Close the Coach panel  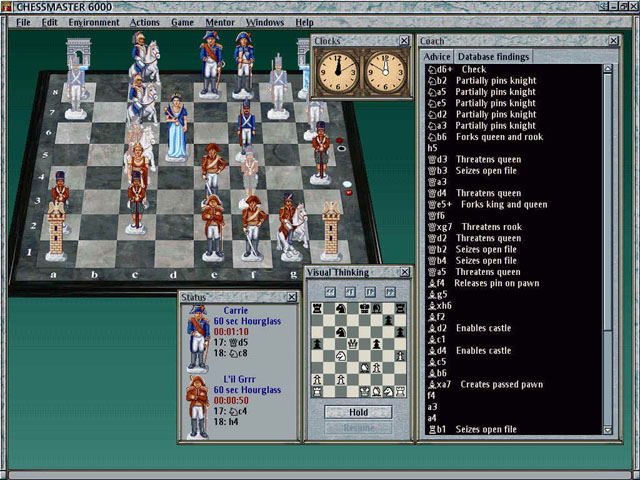click(x=613, y=40)
